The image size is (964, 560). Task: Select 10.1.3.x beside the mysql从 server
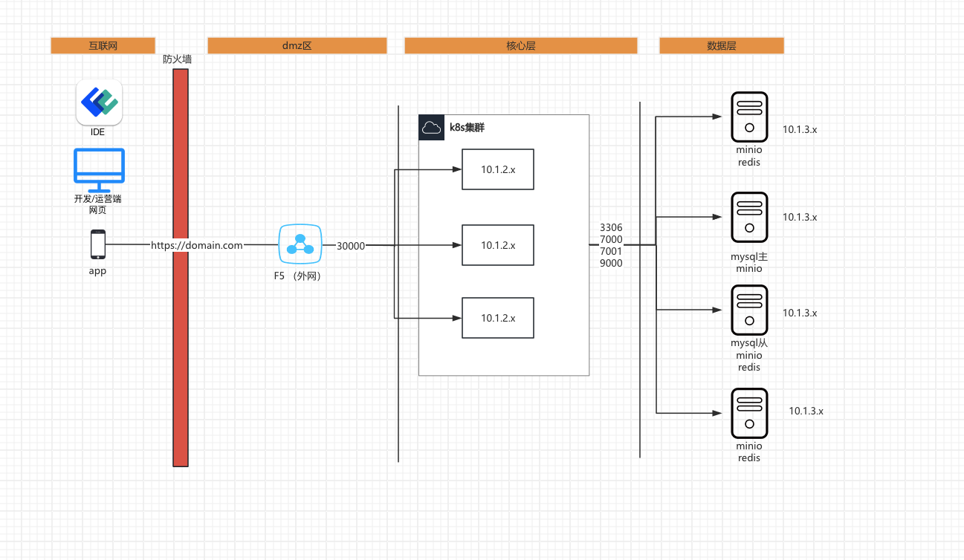(800, 313)
